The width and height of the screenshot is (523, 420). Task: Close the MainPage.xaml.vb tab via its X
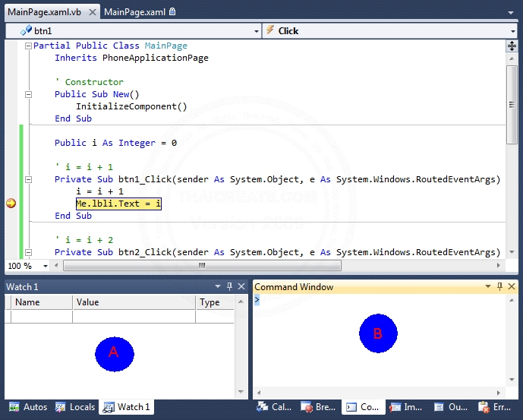click(91, 12)
